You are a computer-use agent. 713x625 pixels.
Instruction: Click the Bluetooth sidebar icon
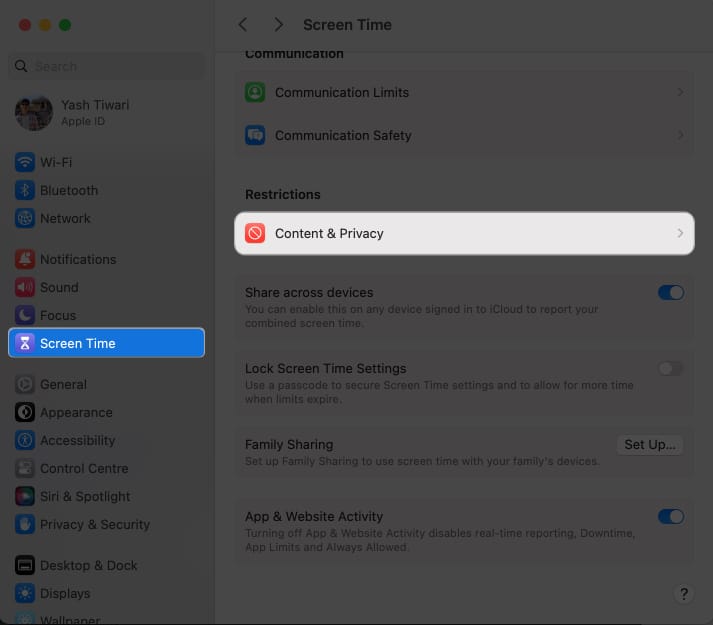click(x=25, y=190)
